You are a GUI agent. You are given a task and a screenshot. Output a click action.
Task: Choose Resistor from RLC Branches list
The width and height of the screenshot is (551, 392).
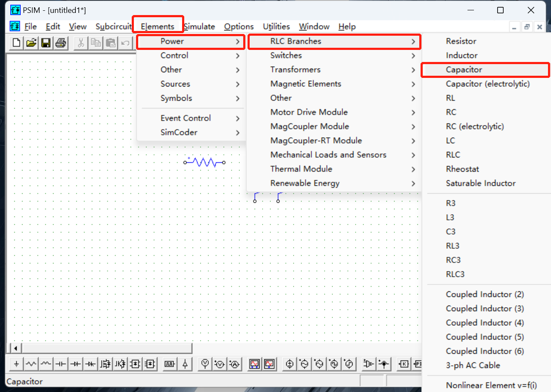[x=486, y=41]
